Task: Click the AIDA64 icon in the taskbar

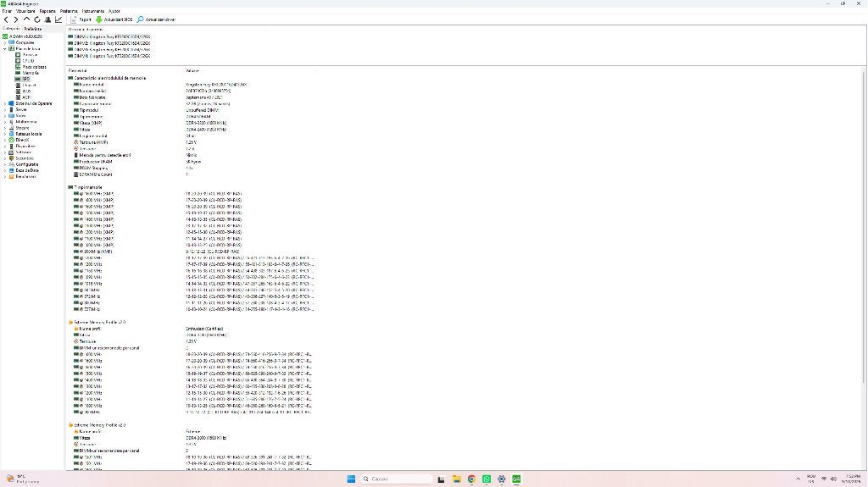Action: coord(516,479)
